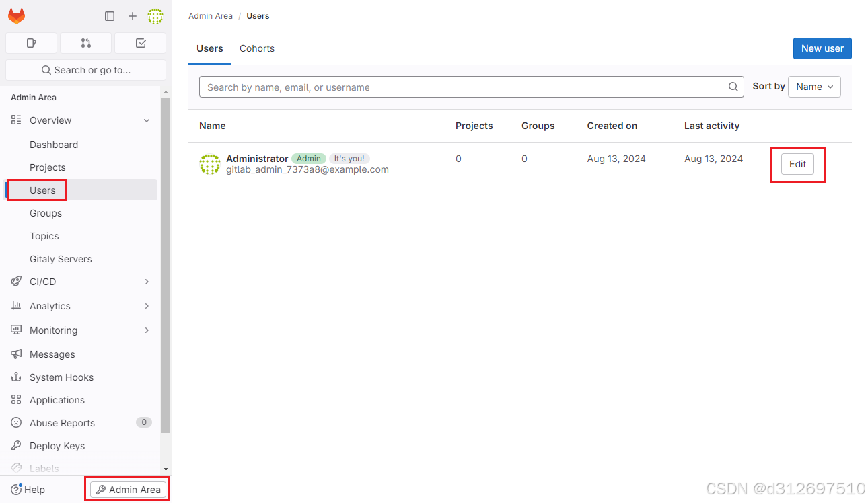Screen dimensions: 868x503
Task: Open the create new plus menu
Action: click(x=133, y=16)
